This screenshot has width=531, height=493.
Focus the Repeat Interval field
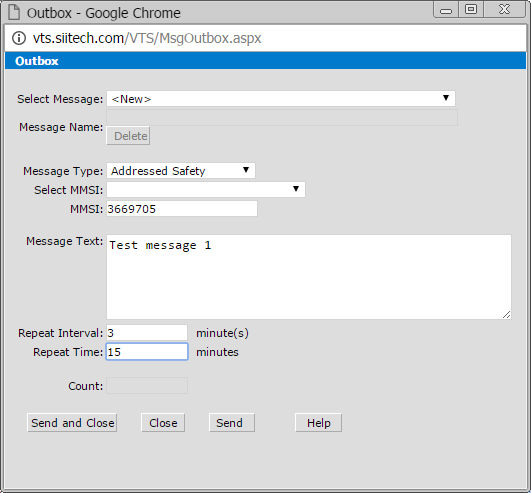(x=147, y=333)
